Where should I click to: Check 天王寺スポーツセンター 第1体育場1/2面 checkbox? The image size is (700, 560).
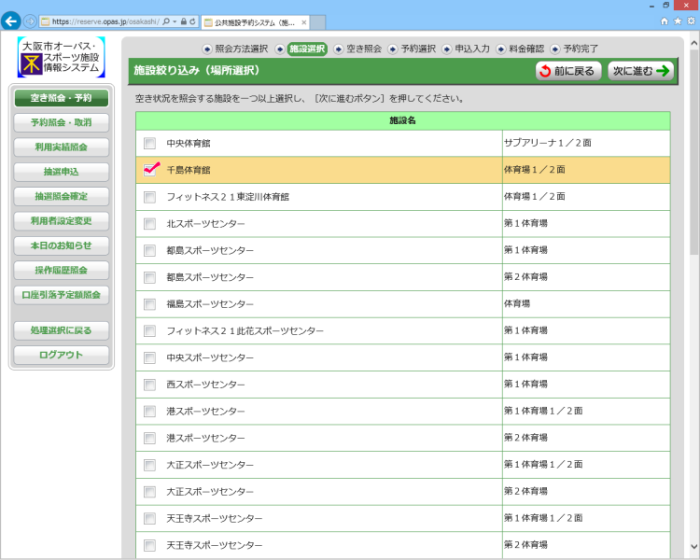click(150, 518)
